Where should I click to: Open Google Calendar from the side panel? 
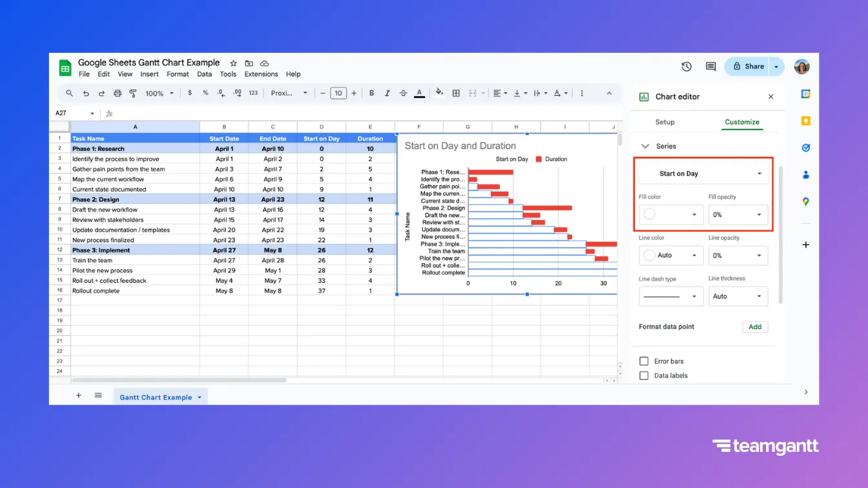coord(805,94)
